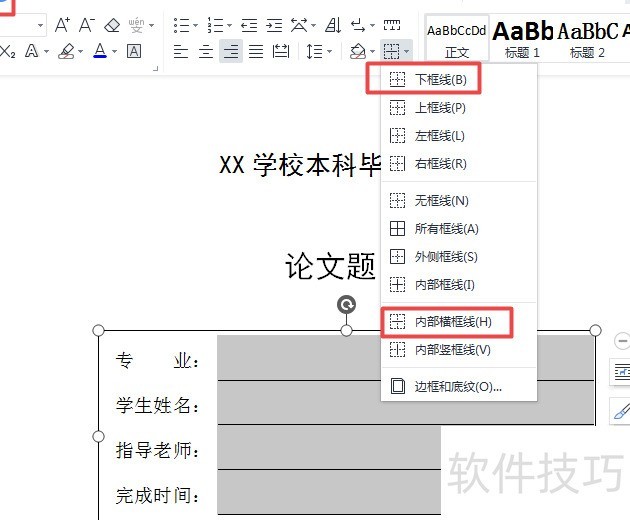
Task: Click the decrease indent icon
Action: (249, 26)
